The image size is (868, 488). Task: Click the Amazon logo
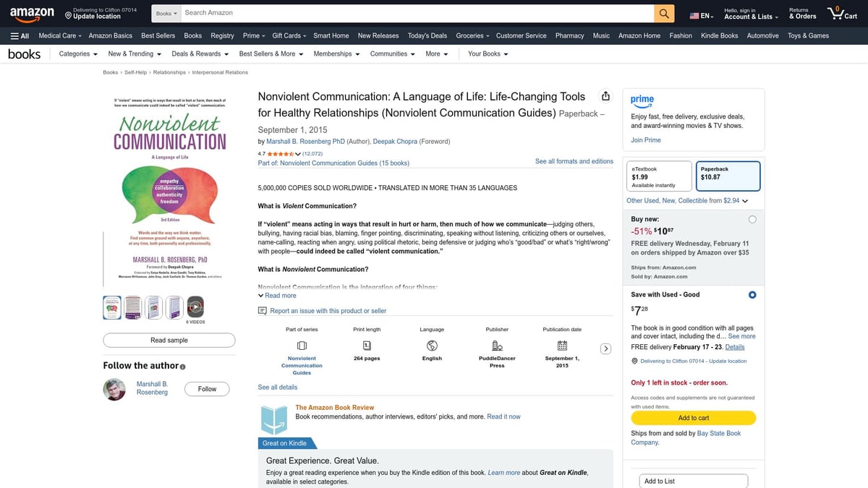(32, 13)
